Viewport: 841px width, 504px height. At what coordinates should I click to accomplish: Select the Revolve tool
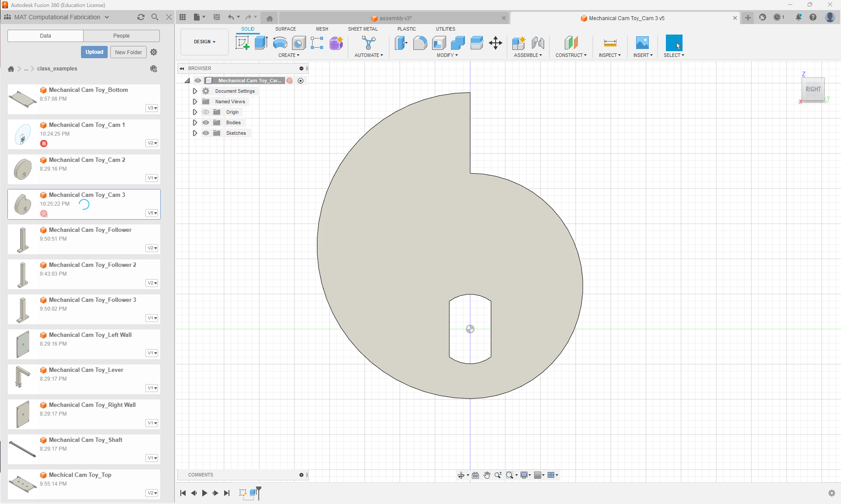click(x=280, y=43)
